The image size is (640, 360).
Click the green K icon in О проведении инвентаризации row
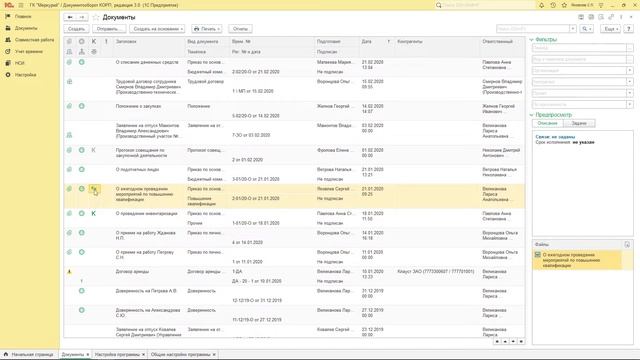click(x=93, y=213)
